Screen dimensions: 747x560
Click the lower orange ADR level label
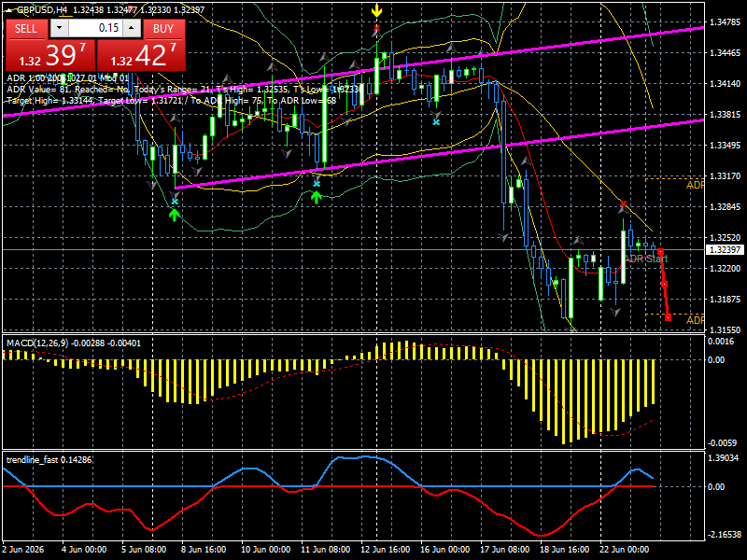click(x=695, y=320)
